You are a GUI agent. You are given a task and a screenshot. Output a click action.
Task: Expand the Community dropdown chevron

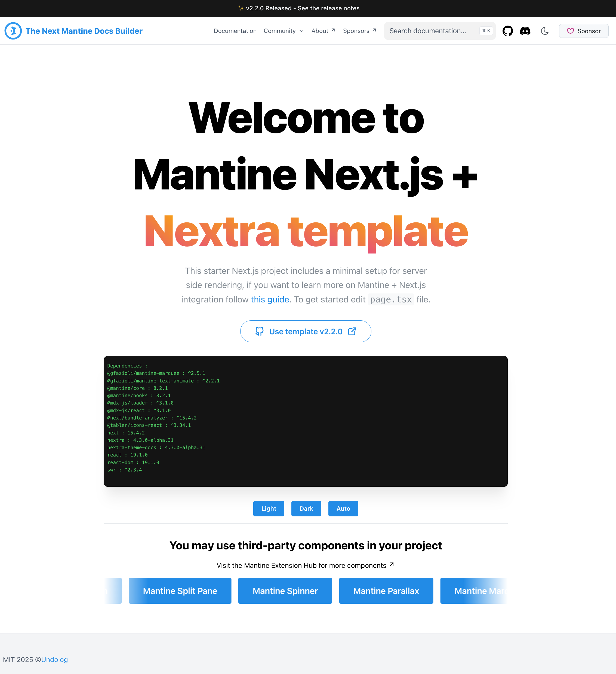click(x=301, y=31)
